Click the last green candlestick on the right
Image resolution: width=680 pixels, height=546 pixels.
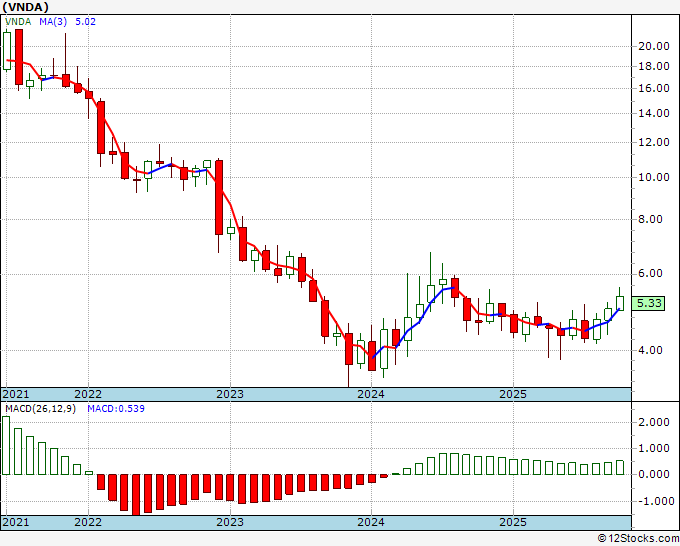pos(620,302)
